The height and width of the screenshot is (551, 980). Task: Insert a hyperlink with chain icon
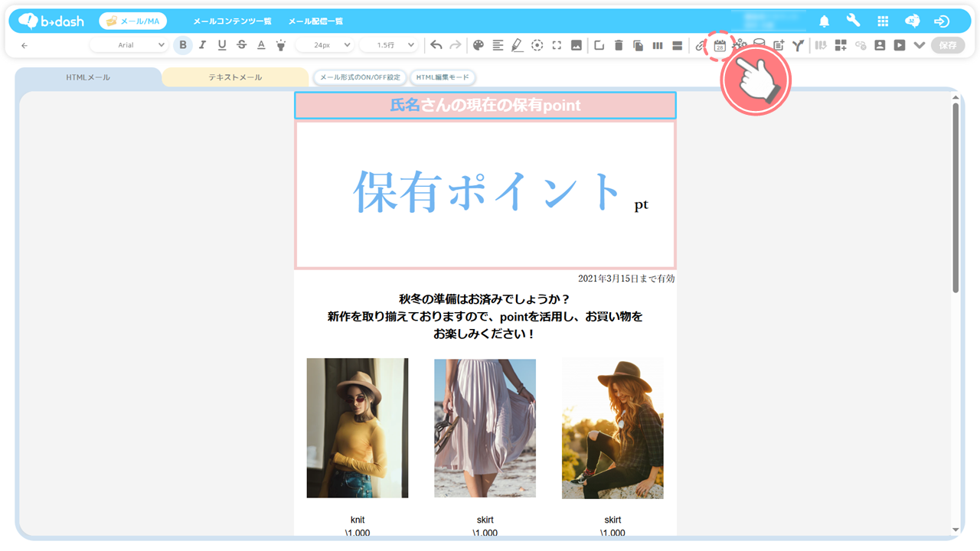click(x=700, y=45)
